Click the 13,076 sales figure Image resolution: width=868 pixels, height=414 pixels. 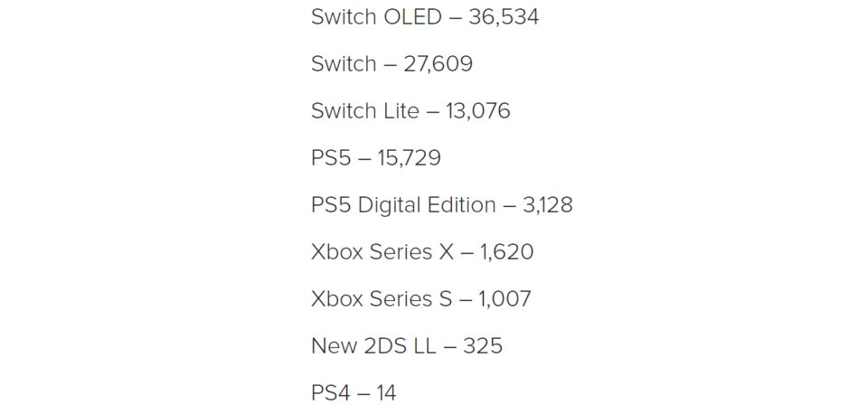click(477, 111)
